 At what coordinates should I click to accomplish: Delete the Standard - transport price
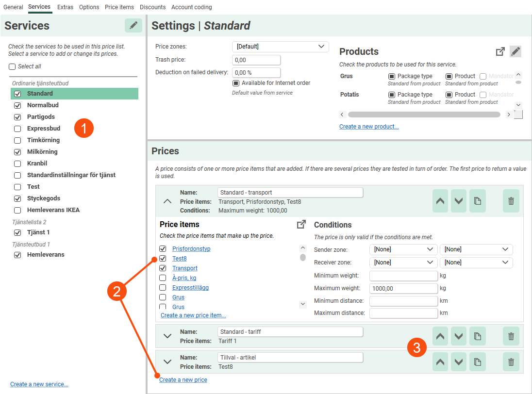(x=511, y=201)
